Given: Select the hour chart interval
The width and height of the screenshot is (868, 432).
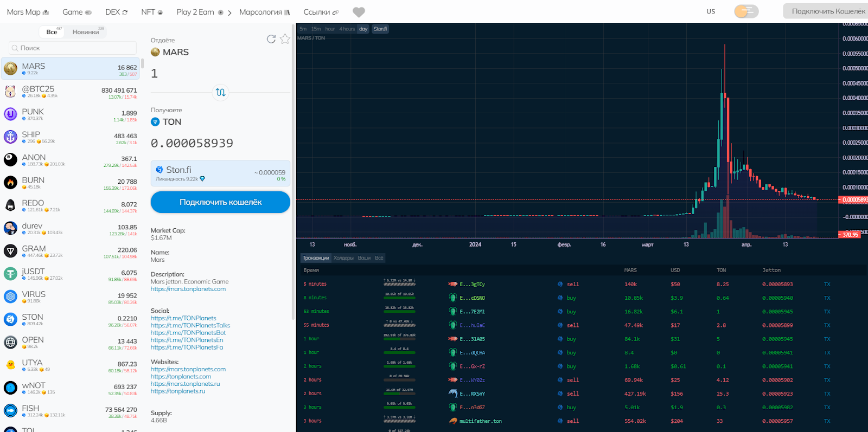Looking at the screenshot, I should tap(330, 29).
